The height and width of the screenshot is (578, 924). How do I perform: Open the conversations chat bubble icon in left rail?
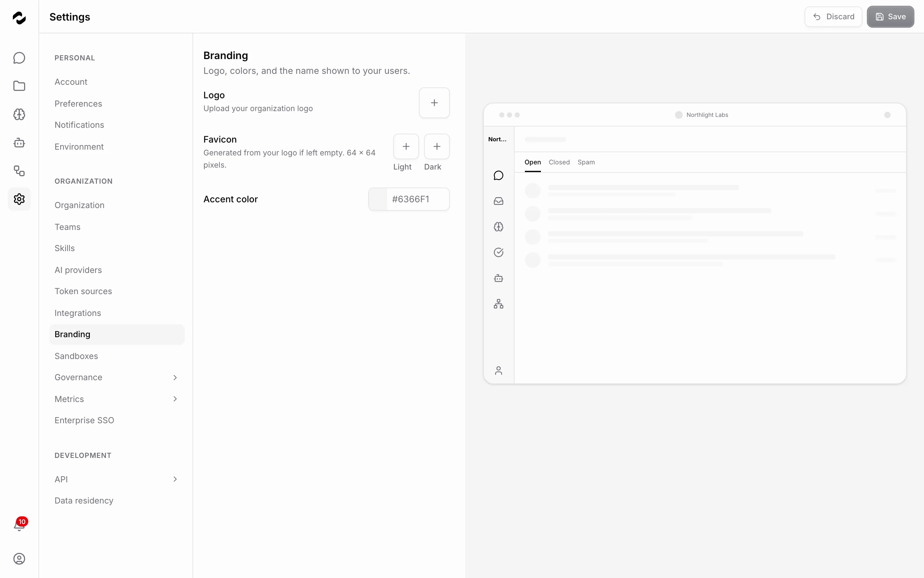(x=19, y=58)
